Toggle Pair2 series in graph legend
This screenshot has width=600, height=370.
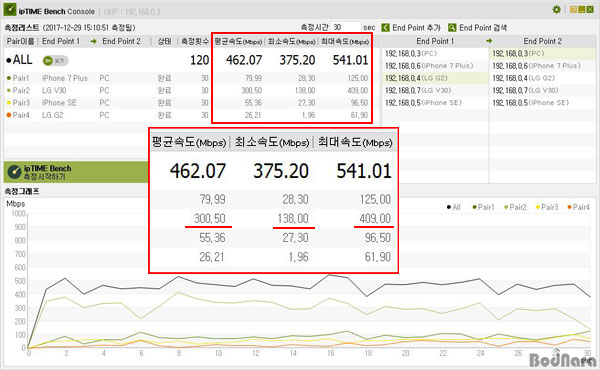pos(515,207)
